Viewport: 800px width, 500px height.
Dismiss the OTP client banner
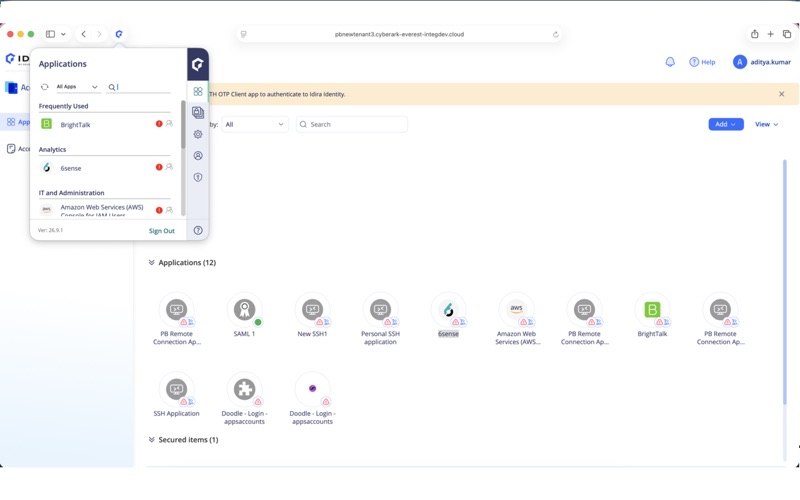point(781,94)
